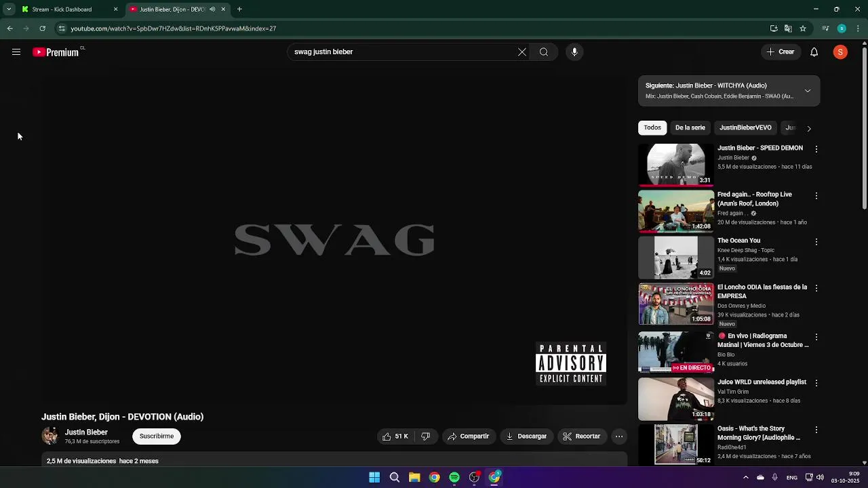868x488 pixels.
Task: Open the YouTube guide hamburger menu
Action: [x=16, y=52]
